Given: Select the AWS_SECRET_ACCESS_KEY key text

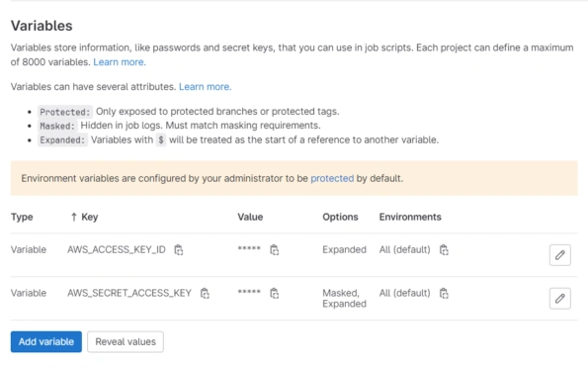Looking at the screenshot, I should [129, 293].
